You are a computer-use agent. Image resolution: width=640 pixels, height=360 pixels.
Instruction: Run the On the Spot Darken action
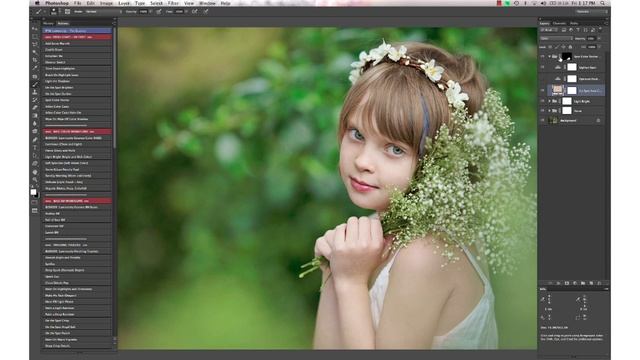(x=77, y=94)
